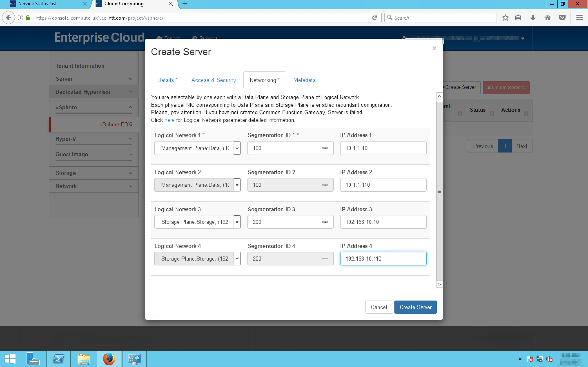Open the Pocket icon in toolbar

coord(562,18)
